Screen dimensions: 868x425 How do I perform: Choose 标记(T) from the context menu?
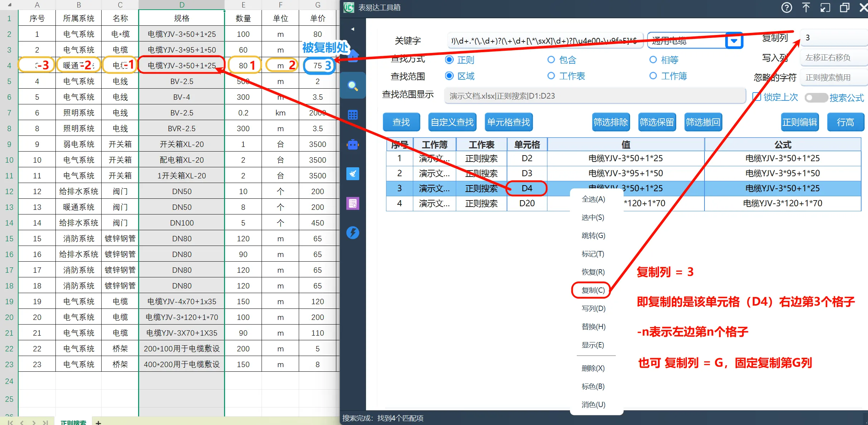[593, 254]
